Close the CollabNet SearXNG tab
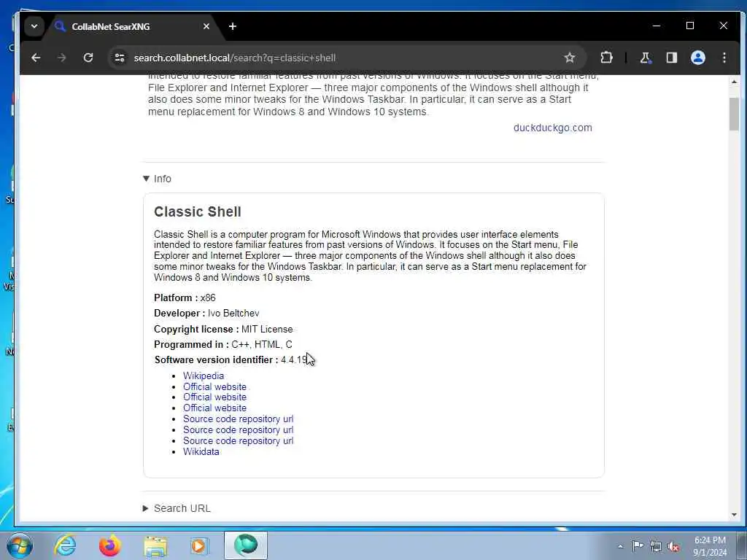The image size is (747, 560). pos(206,26)
